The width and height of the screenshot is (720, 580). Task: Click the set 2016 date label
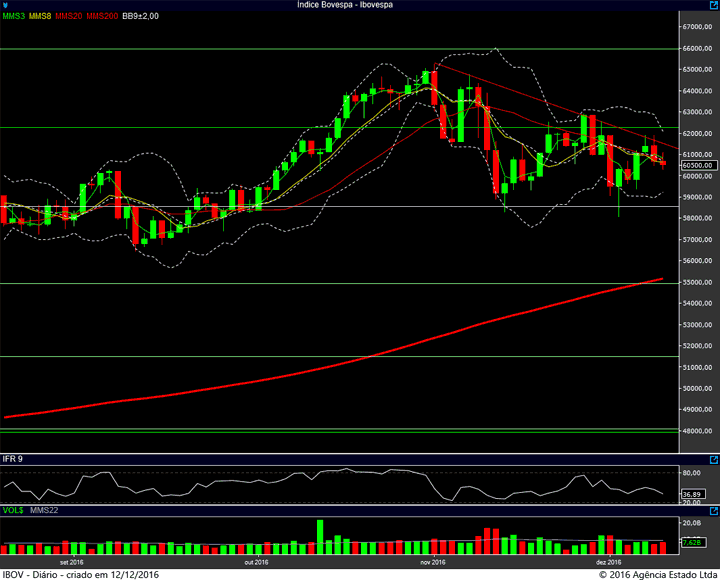coord(72,562)
